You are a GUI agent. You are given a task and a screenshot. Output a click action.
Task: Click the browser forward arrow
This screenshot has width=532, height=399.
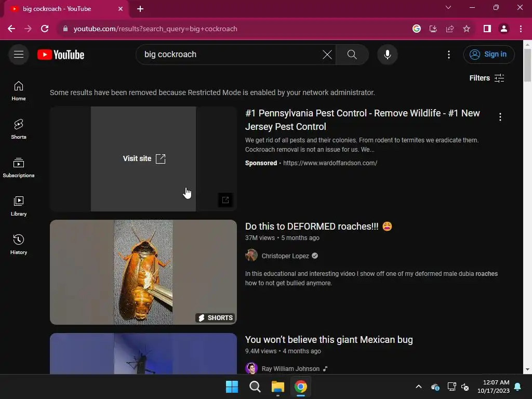pyautogui.click(x=28, y=29)
